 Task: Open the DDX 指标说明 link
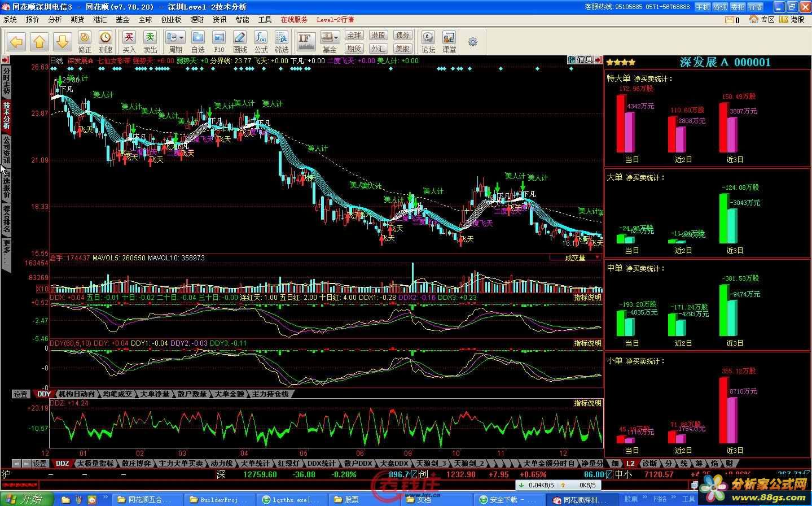[587, 297]
